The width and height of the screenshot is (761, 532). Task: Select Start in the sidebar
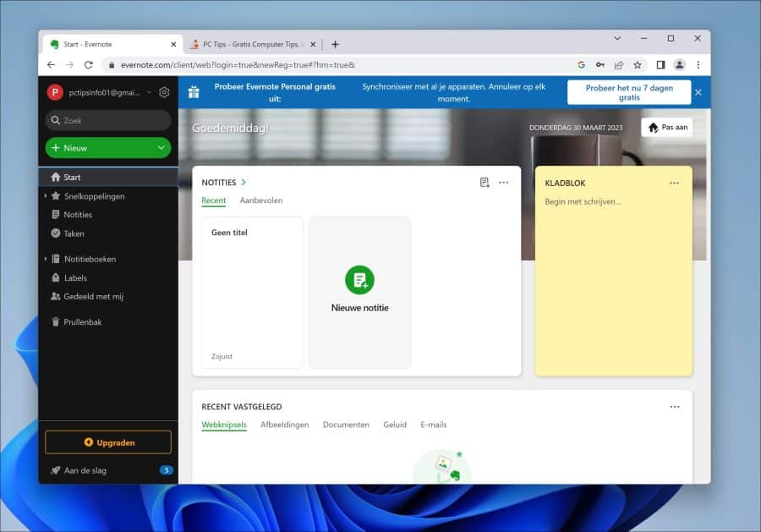[x=108, y=177]
